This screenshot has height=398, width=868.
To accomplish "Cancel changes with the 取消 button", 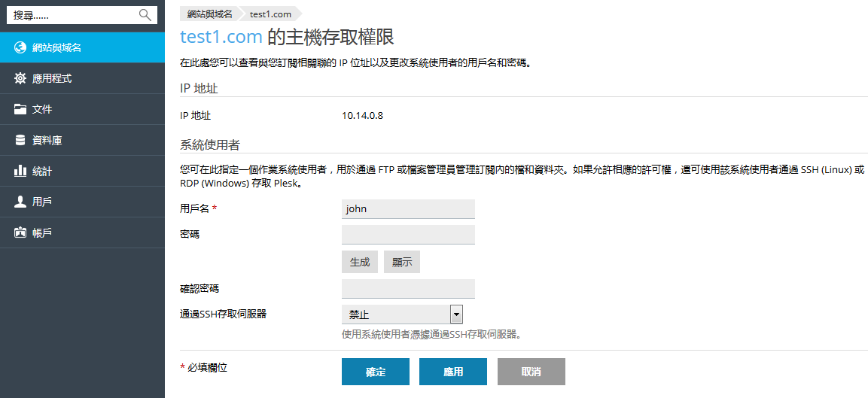I will pyautogui.click(x=531, y=372).
